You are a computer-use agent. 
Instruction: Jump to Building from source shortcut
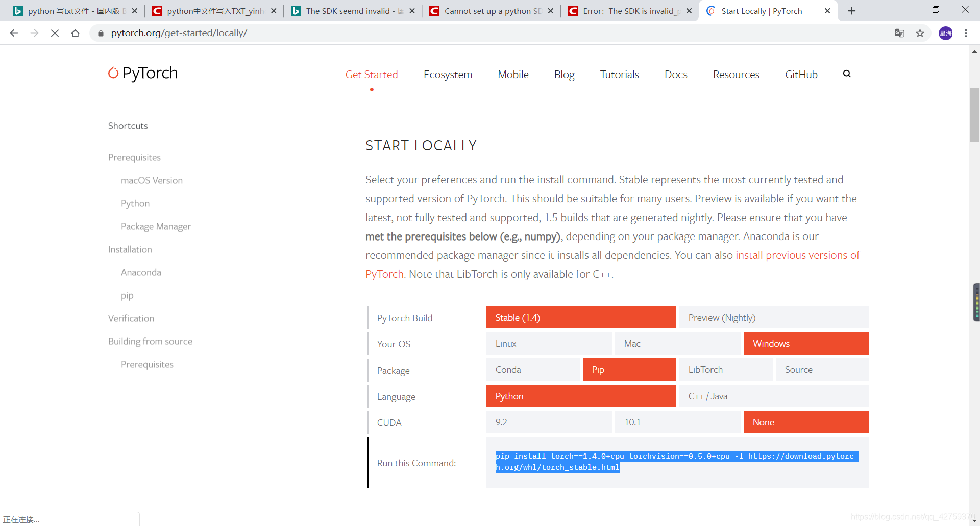(150, 341)
